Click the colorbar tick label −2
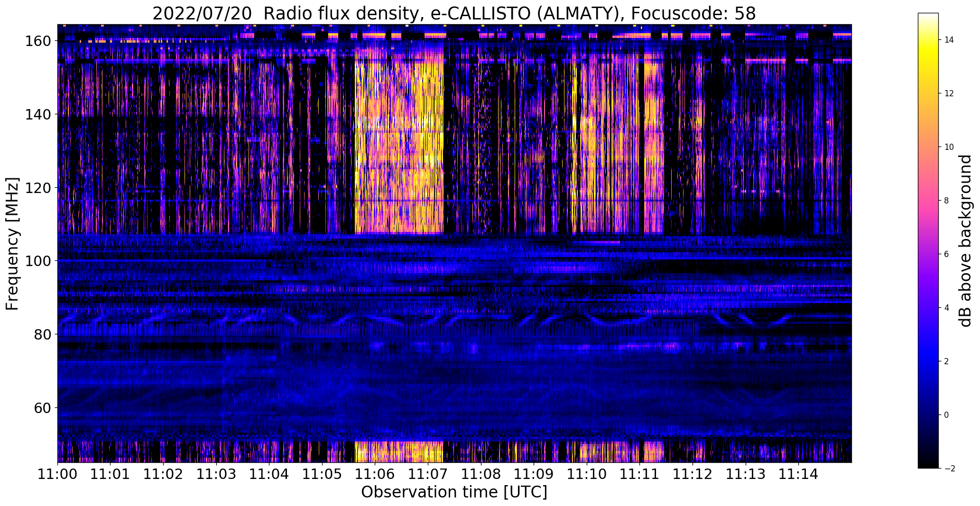The height and width of the screenshot is (506, 980). coord(949,469)
